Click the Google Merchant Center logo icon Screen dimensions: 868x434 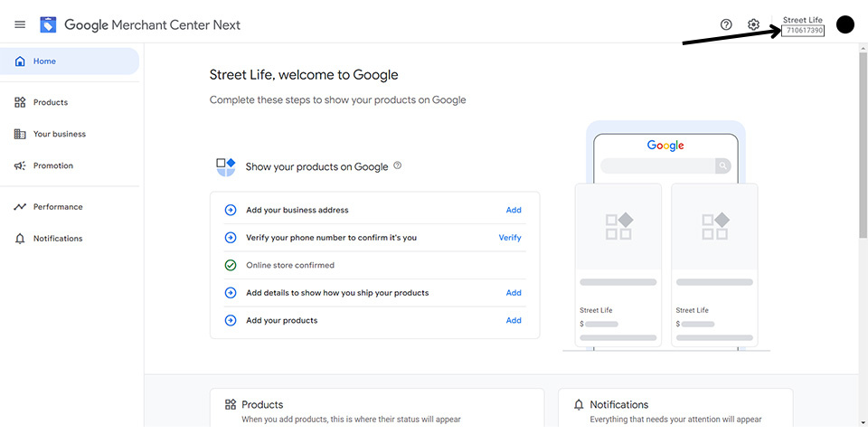click(48, 25)
